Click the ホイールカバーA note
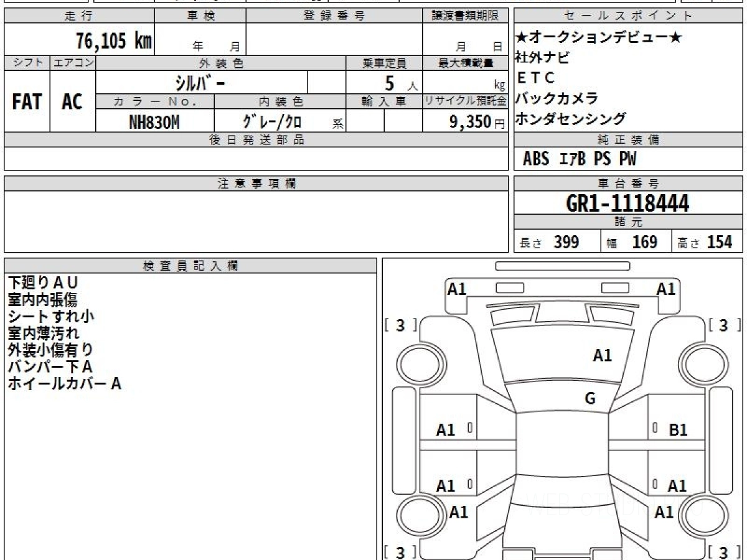This screenshot has height=560, width=747. point(64,383)
